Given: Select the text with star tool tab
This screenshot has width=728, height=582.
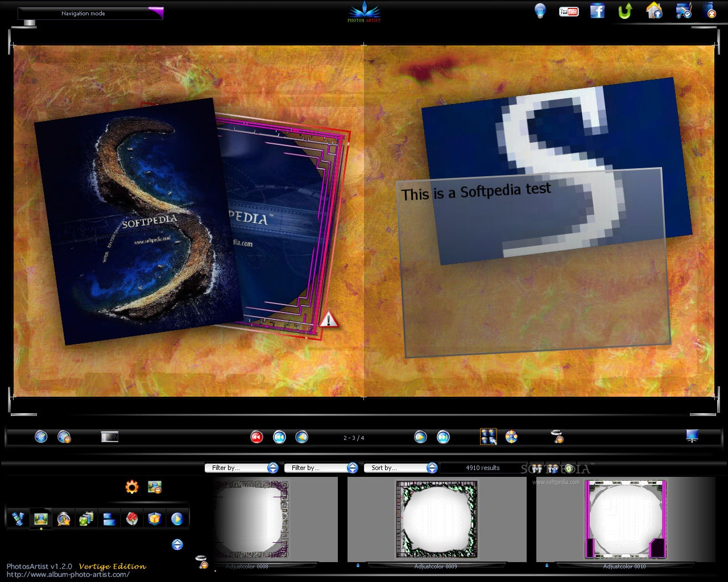Looking at the screenshot, I should click(x=64, y=518).
